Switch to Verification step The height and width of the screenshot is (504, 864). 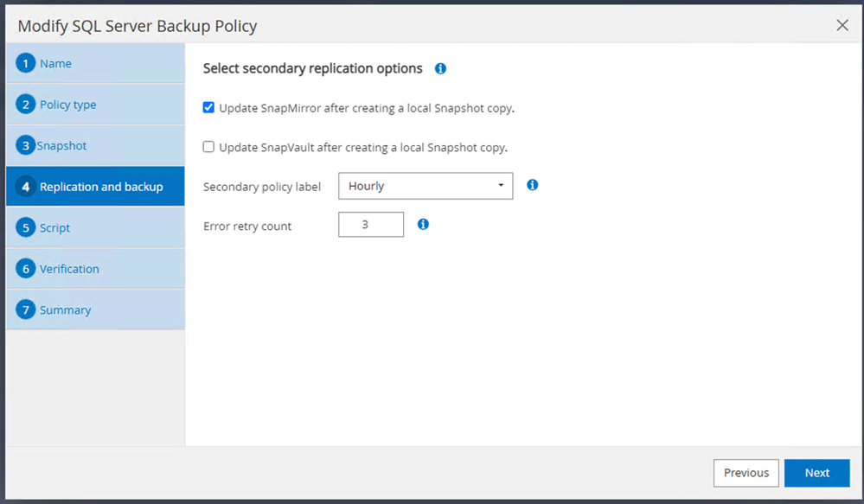point(69,269)
